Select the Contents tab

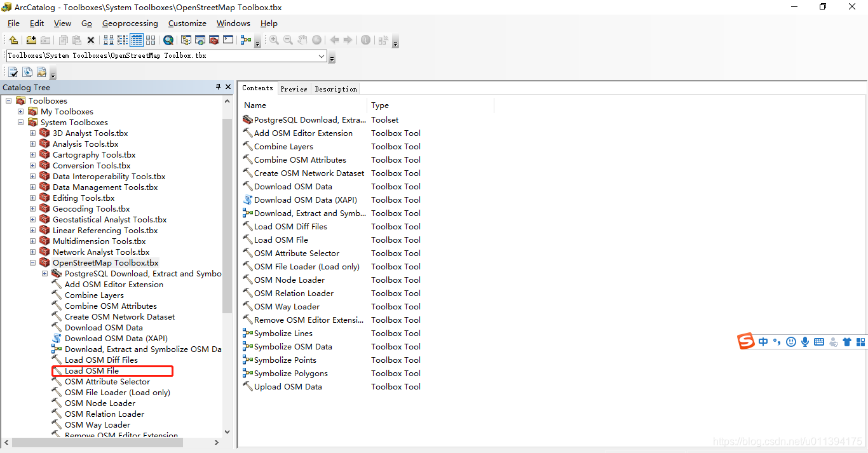(257, 88)
